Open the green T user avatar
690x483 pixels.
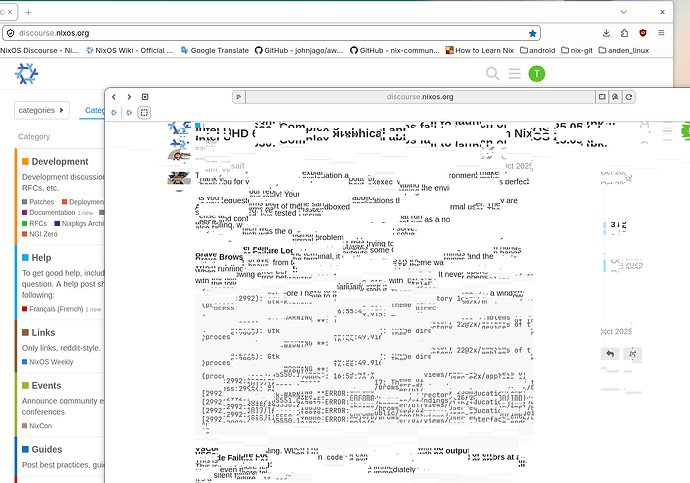536,73
